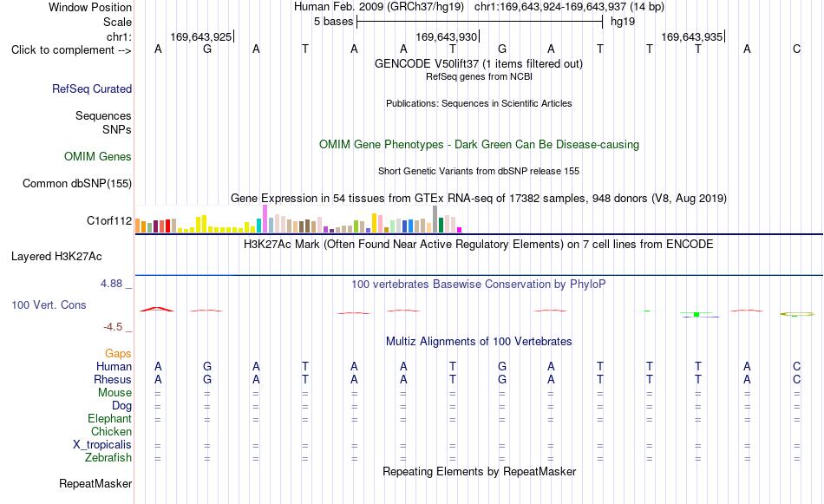Click the Human species label
Viewport: 824px width, 504px height.
[114, 366]
